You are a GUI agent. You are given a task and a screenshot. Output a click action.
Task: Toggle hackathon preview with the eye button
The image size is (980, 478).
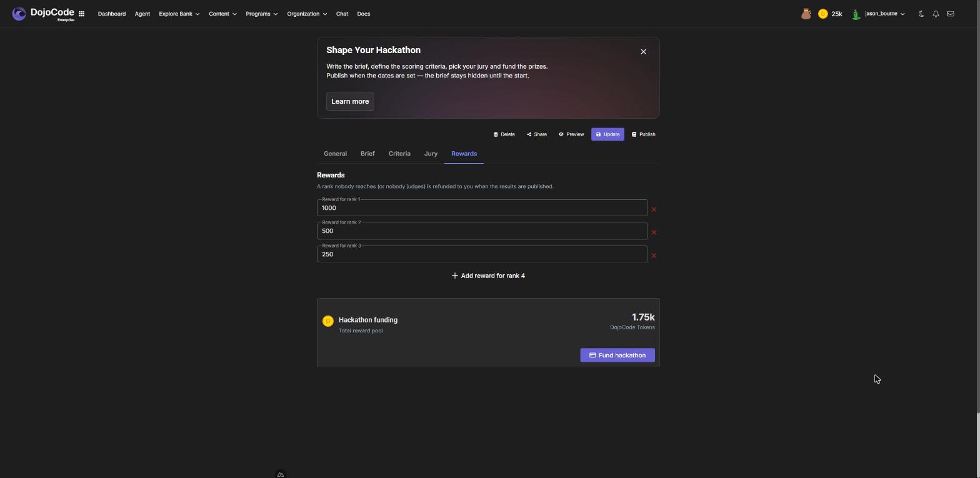[x=571, y=134]
